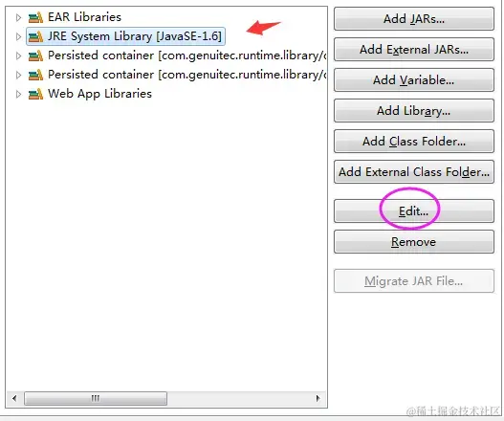Expand the first Persisted container node
Screen dimensions: 504x421
pyautogui.click(x=18, y=55)
